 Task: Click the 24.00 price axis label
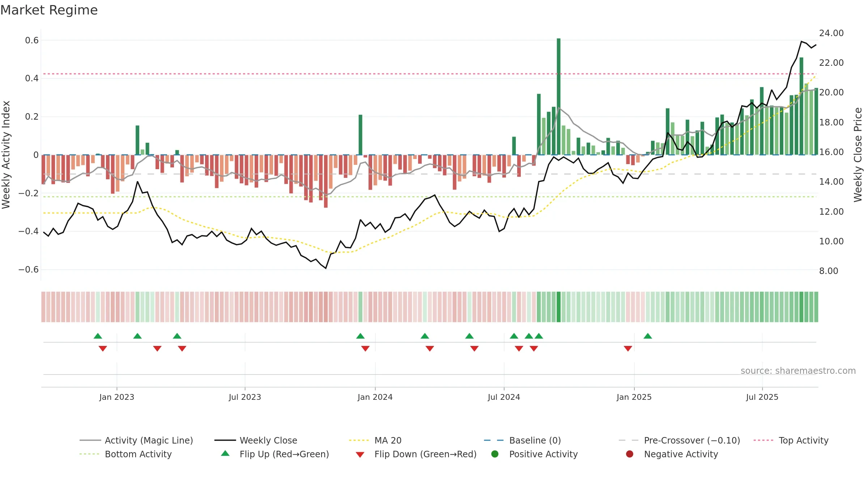[x=831, y=33]
